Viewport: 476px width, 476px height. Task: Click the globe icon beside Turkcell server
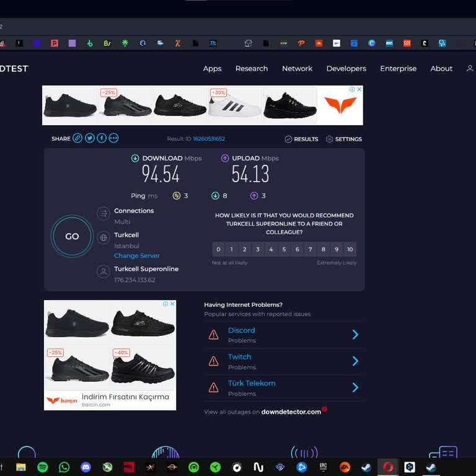coord(104,238)
